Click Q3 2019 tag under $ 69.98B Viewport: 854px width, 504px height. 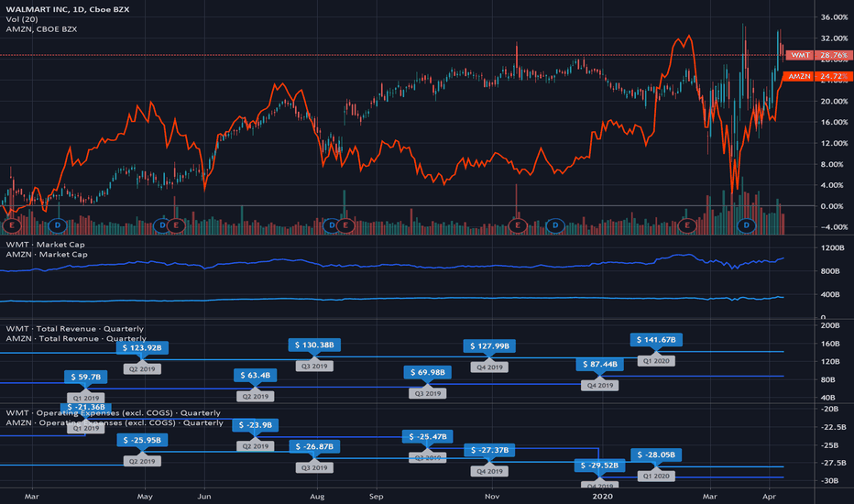(x=427, y=393)
